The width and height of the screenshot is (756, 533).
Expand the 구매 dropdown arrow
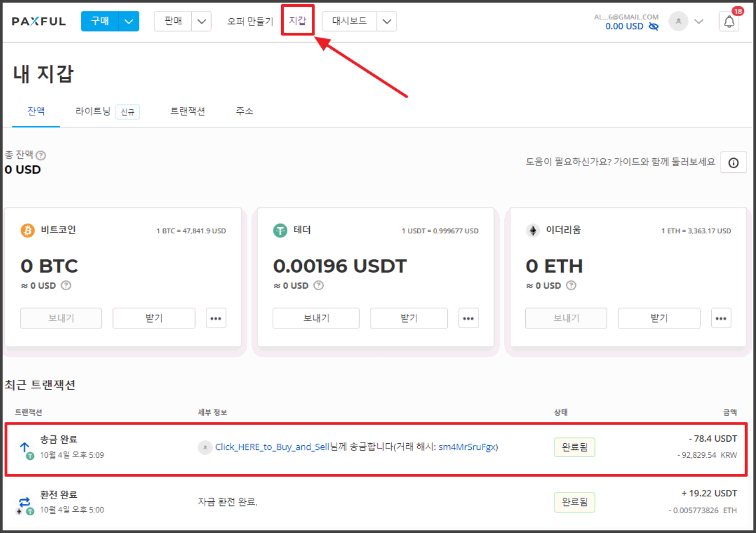[x=128, y=21]
